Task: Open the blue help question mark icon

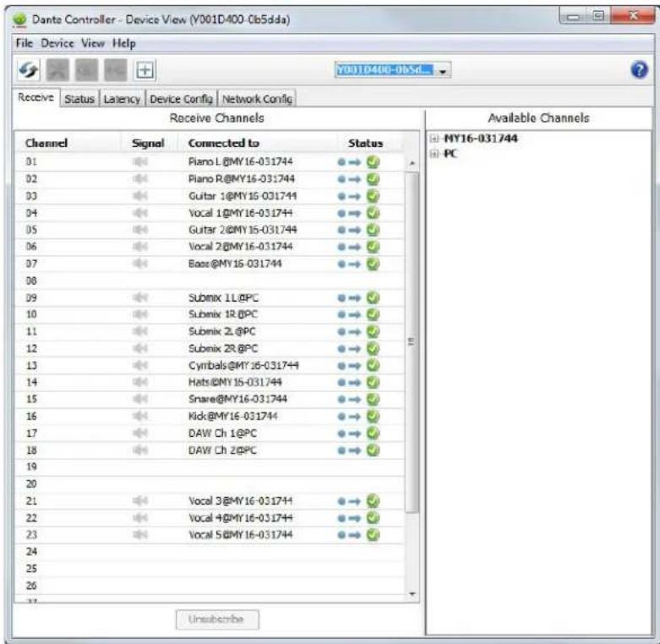Action: pos(640,70)
